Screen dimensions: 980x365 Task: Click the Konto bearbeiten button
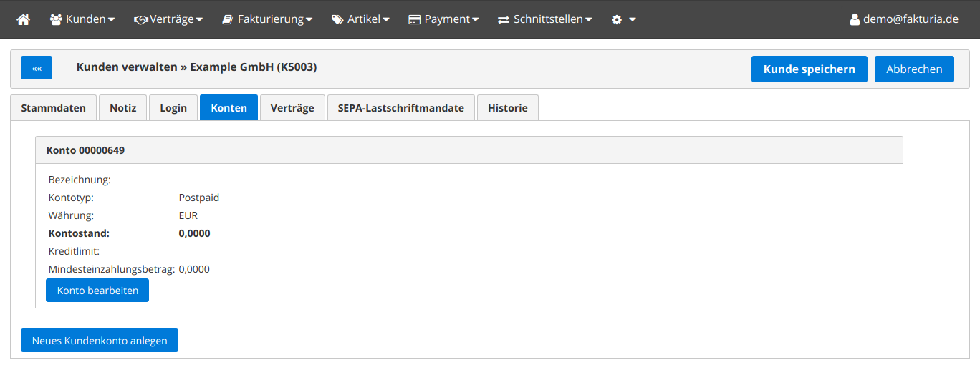click(x=97, y=291)
